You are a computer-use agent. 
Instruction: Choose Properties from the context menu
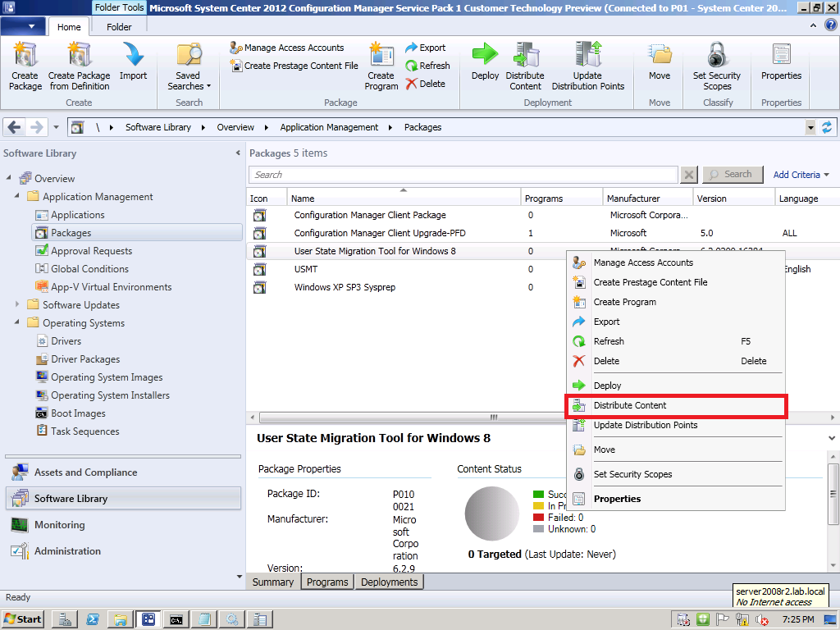tap(676, 499)
